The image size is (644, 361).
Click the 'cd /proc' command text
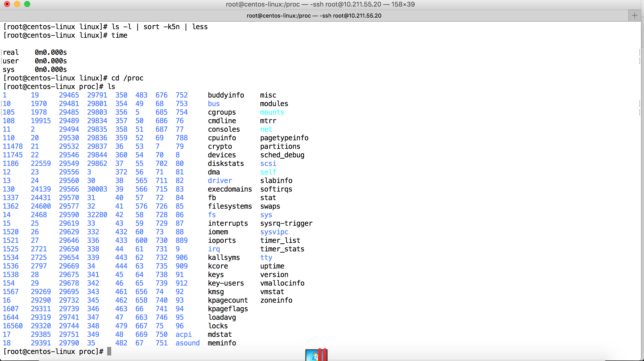[127, 78]
